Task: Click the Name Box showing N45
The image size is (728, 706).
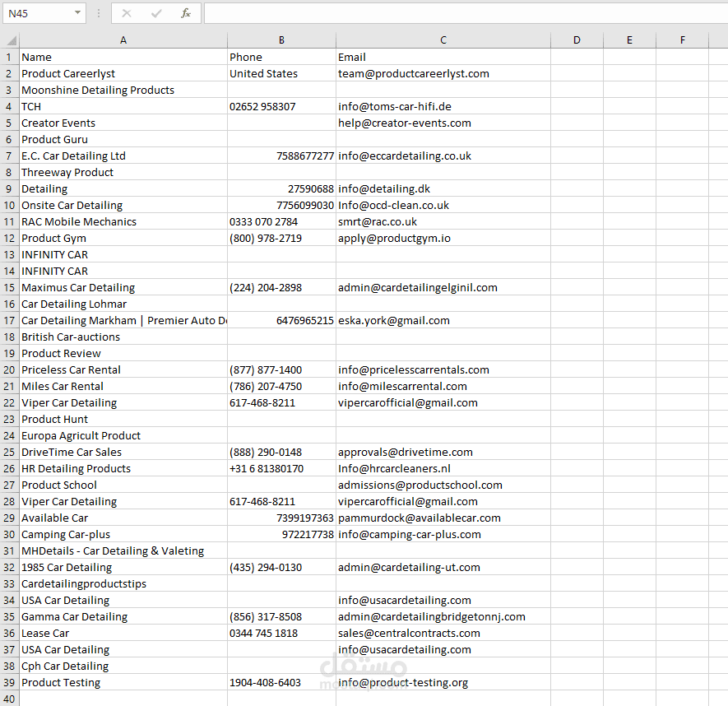Action: [x=44, y=13]
